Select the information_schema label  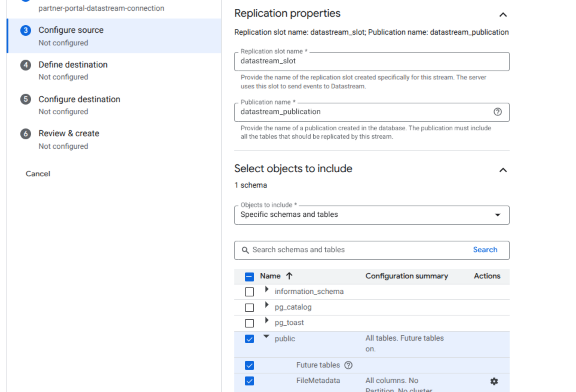(309, 291)
